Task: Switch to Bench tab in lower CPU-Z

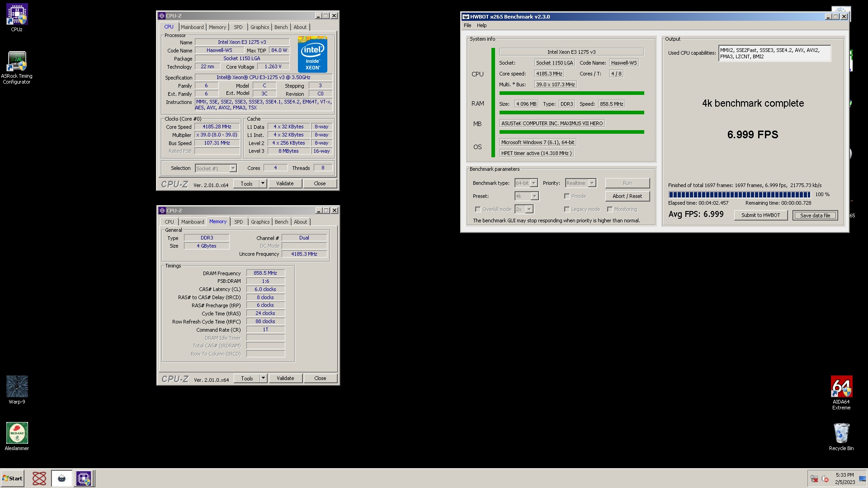Action: coord(282,222)
